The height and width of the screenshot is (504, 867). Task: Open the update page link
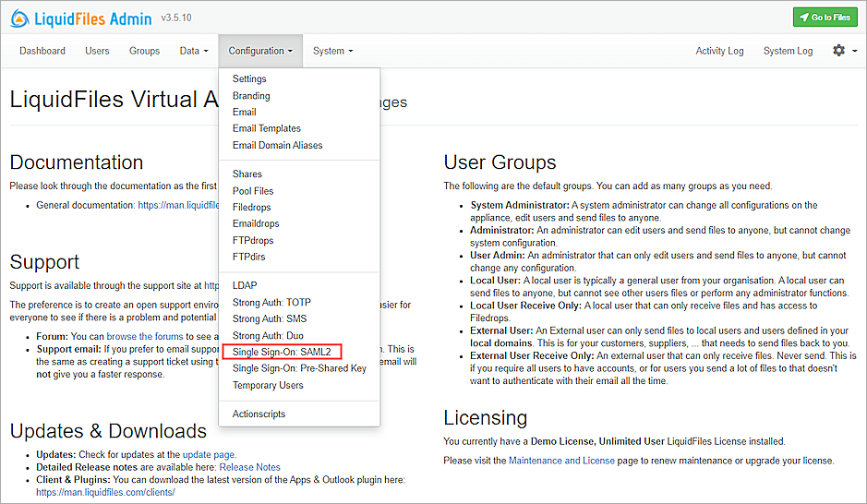pos(209,455)
